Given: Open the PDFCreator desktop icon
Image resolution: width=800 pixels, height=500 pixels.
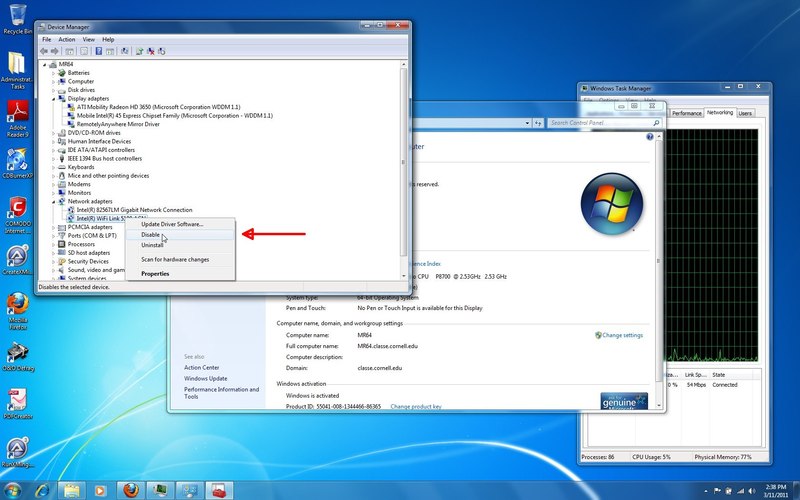Looking at the screenshot, I should 18,404.
